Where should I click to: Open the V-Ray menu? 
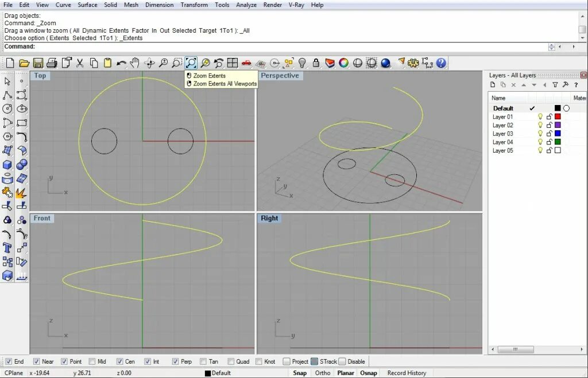(296, 5)
